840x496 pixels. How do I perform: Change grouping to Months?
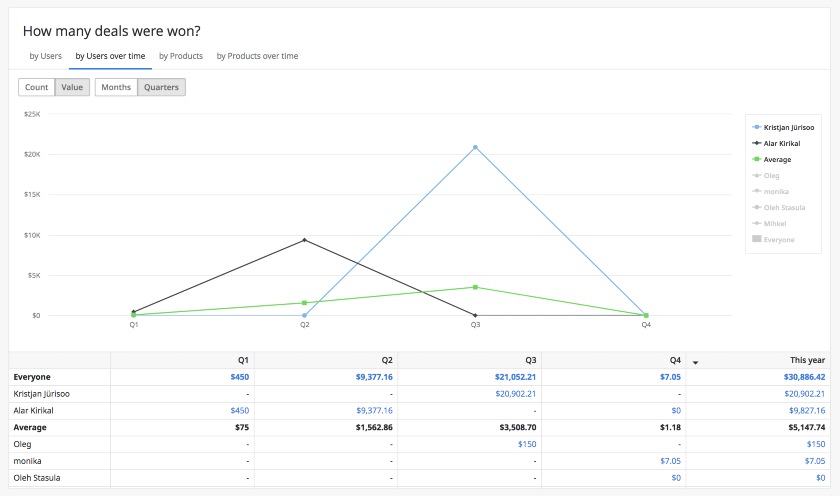(x=116, y=87)
